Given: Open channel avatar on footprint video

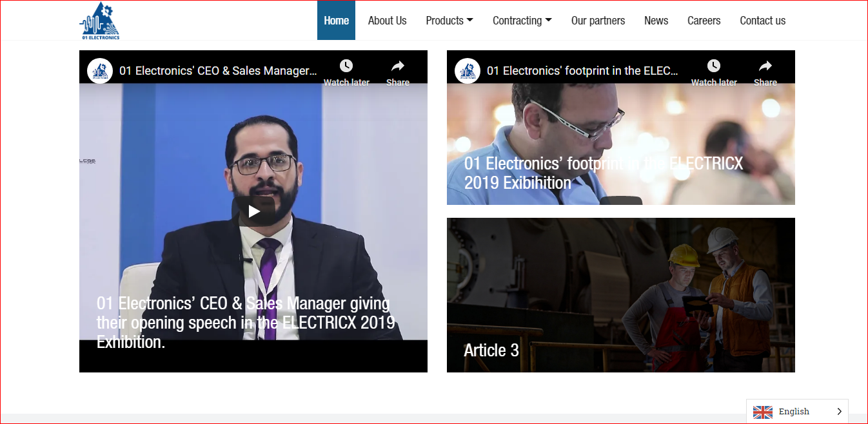Looking at the screenshot, I should click(x=468, y=71).
